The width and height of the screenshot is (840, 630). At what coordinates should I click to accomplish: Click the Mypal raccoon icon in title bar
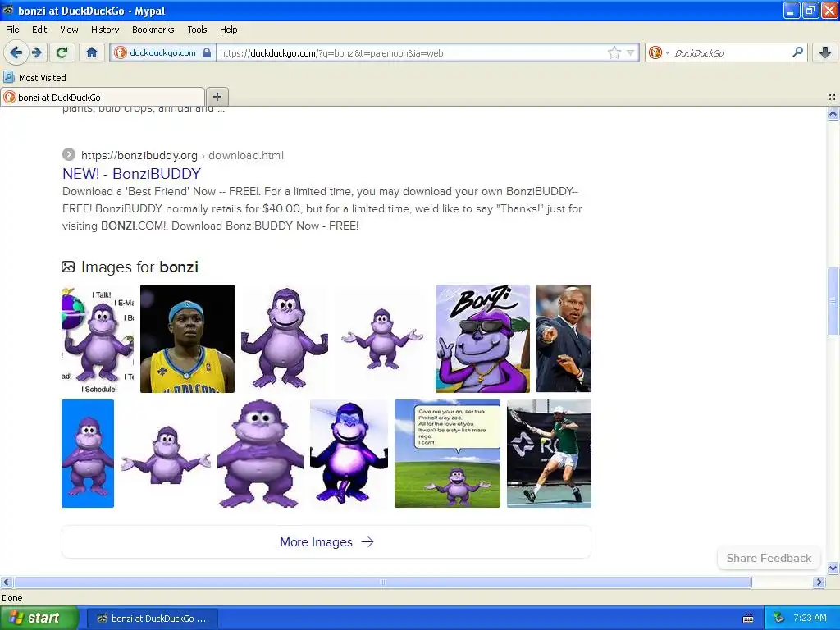pyautogui.click(x=8, y=10)
